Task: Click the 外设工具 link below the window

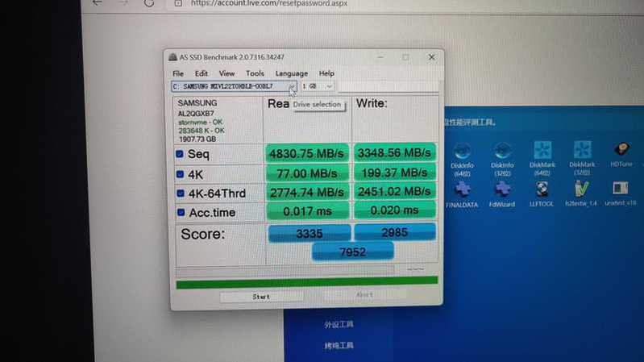Action: [x=339, y=325]
